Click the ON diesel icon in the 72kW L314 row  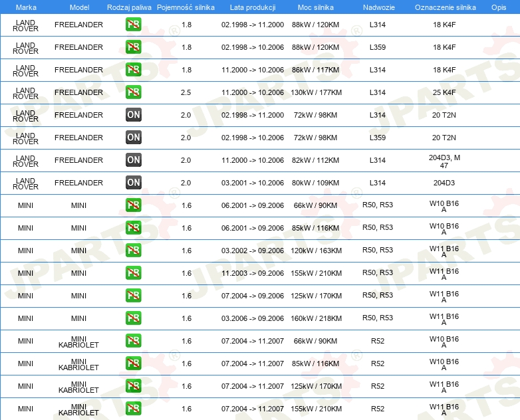point(133,115)
